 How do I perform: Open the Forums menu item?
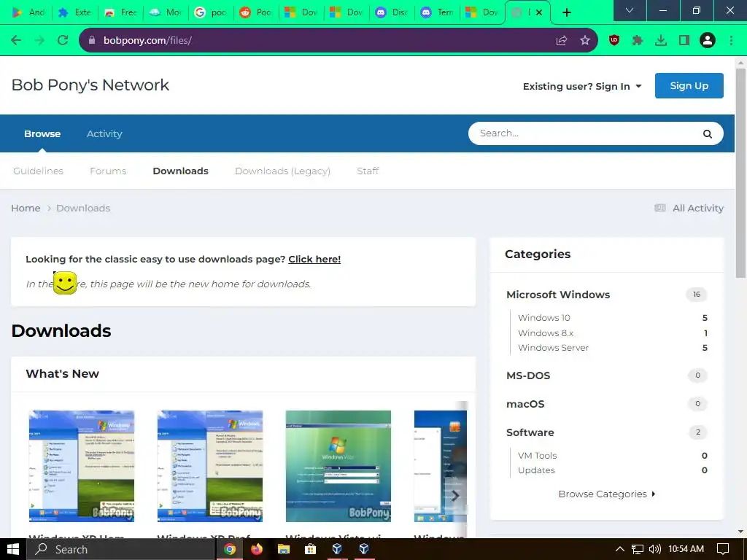pyautogui.click(x=108, y=171)
